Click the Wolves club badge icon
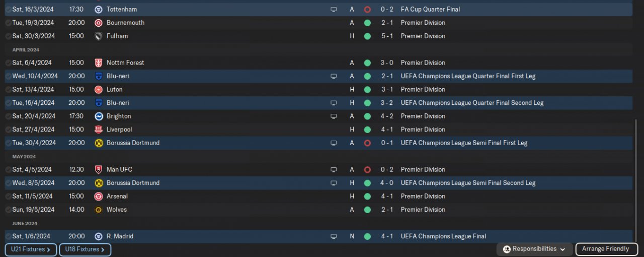This screenshot has width=644, height=257. click(x=99, y=210)
